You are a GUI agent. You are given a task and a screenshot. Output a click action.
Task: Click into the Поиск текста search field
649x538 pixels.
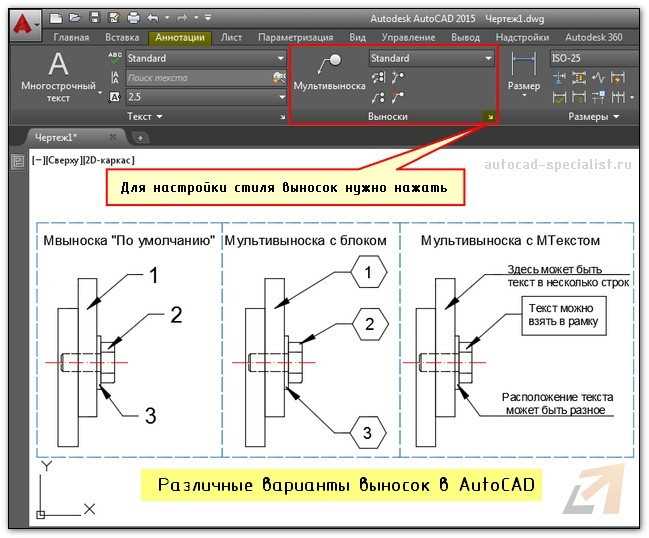point(200,78)
